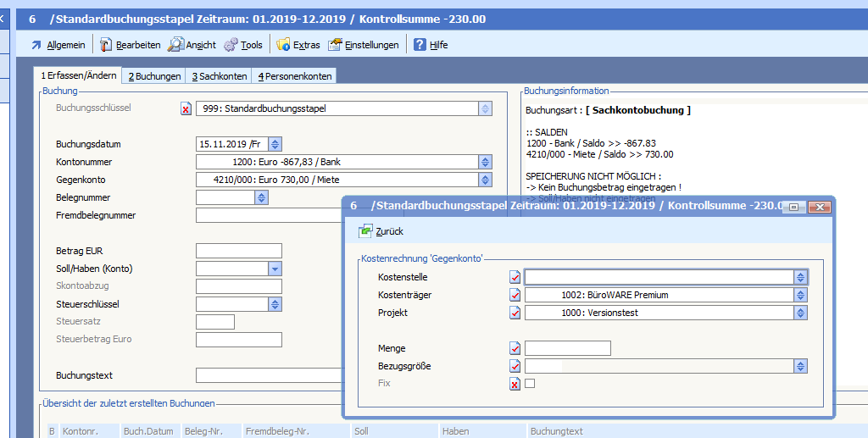This screenshot has height=438, width=868.
Task: Click red X icon beside Buchungsschlüssel
Action: tap(186, 108)
